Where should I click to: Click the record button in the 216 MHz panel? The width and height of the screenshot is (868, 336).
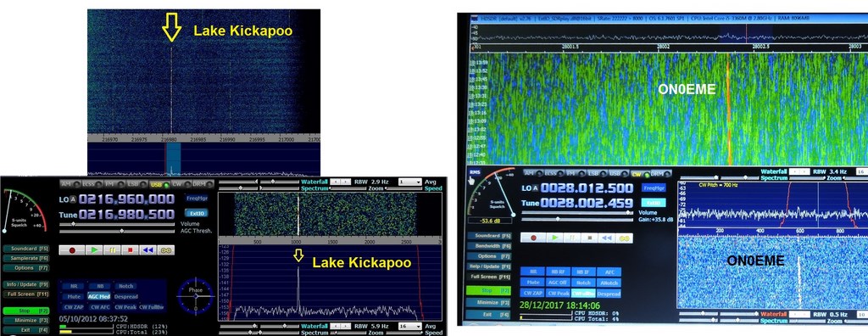72,250
